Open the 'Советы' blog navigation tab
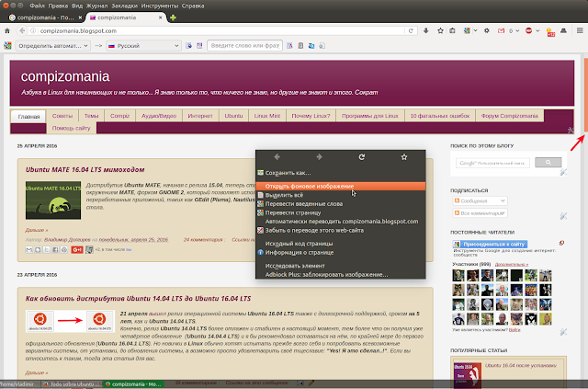Viewport: 588px width, 389px height. (62, 116)
